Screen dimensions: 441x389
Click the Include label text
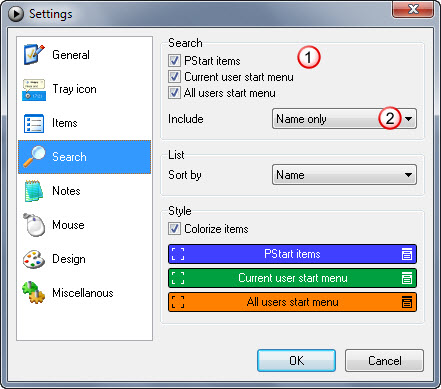pos(186,119)
